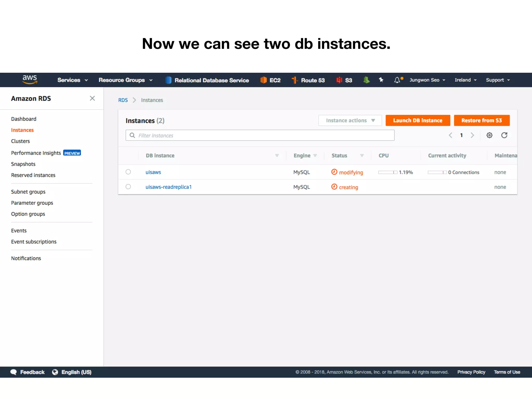The height and width of the screenshot is (399, 532).
Task: Click the uisaws connections activity bar
Action: tap(437, 172)
